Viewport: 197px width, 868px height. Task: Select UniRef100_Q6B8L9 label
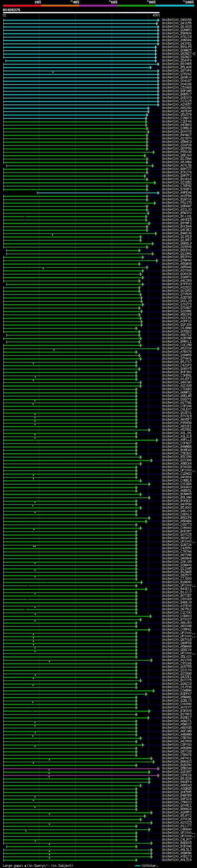pos(177,243)
